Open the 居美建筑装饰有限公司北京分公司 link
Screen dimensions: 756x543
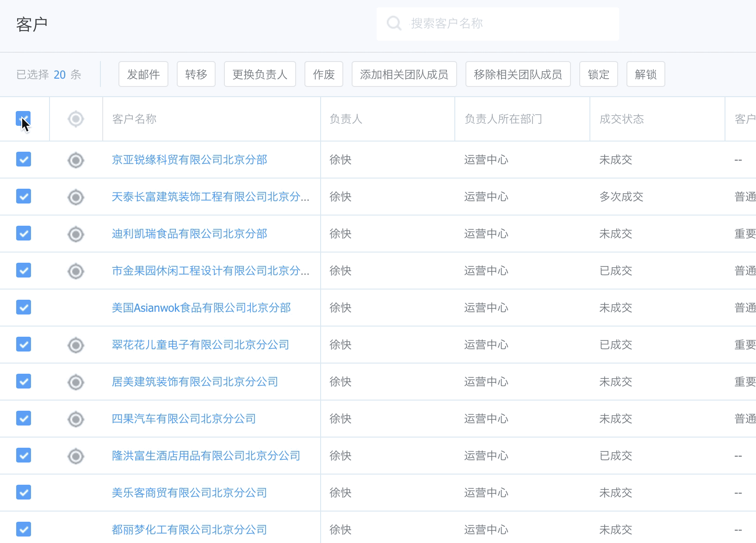(x=195, y=382)
